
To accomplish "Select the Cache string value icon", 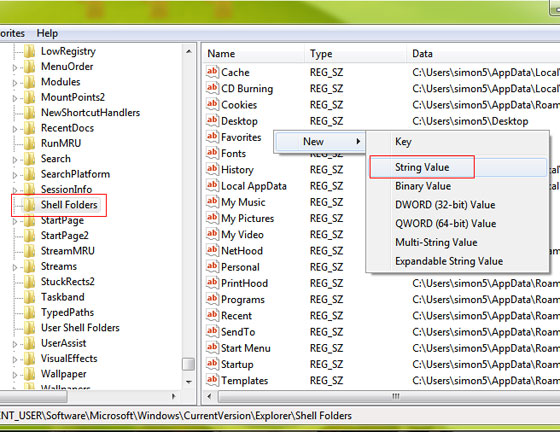I will tap(212, 72).
